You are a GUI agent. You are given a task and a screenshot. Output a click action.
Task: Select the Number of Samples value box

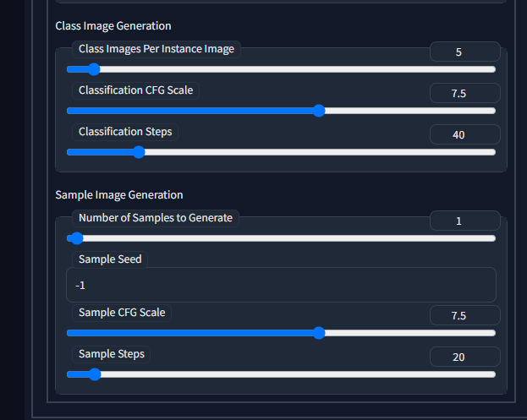464,221
